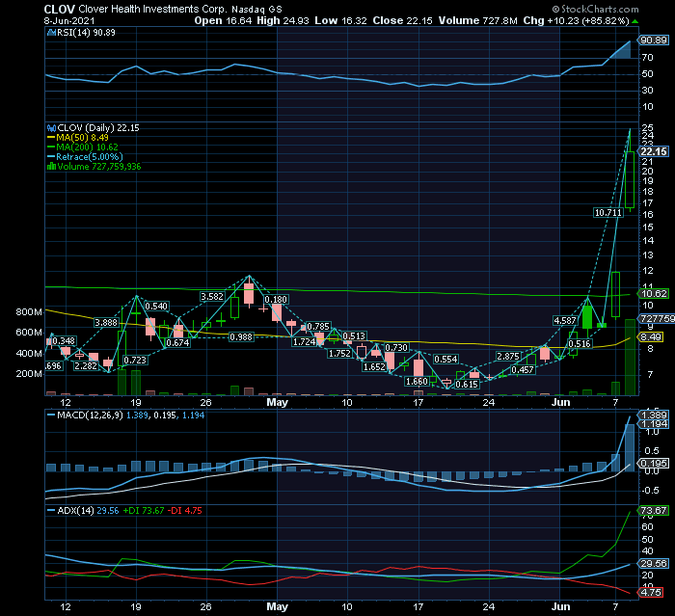Click the 2.875 retrace label

pos(508,357)
